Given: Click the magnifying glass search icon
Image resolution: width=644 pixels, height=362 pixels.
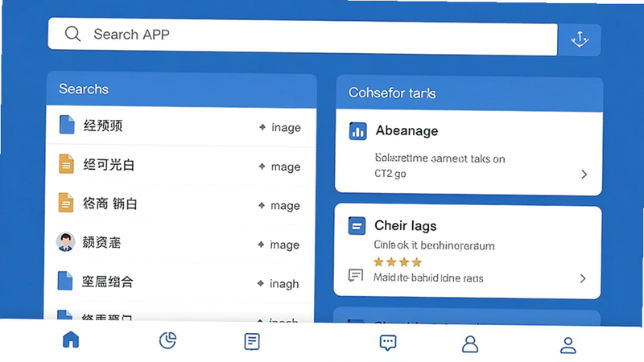Looking at the screenshot, I should 72,34.
